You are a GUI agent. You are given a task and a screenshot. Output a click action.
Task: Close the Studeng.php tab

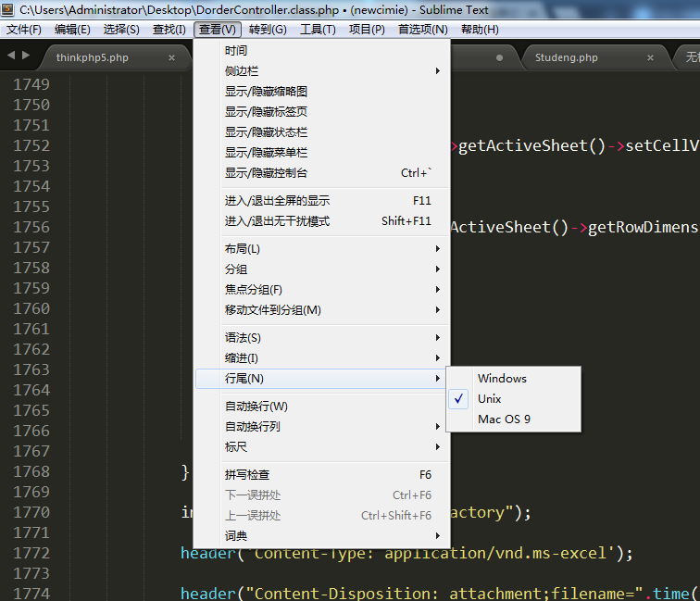650,57
